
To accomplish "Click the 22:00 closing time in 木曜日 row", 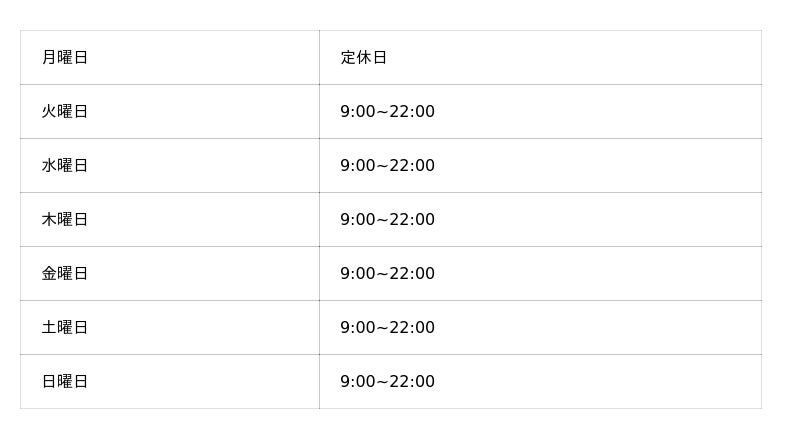I will point(412,220).
